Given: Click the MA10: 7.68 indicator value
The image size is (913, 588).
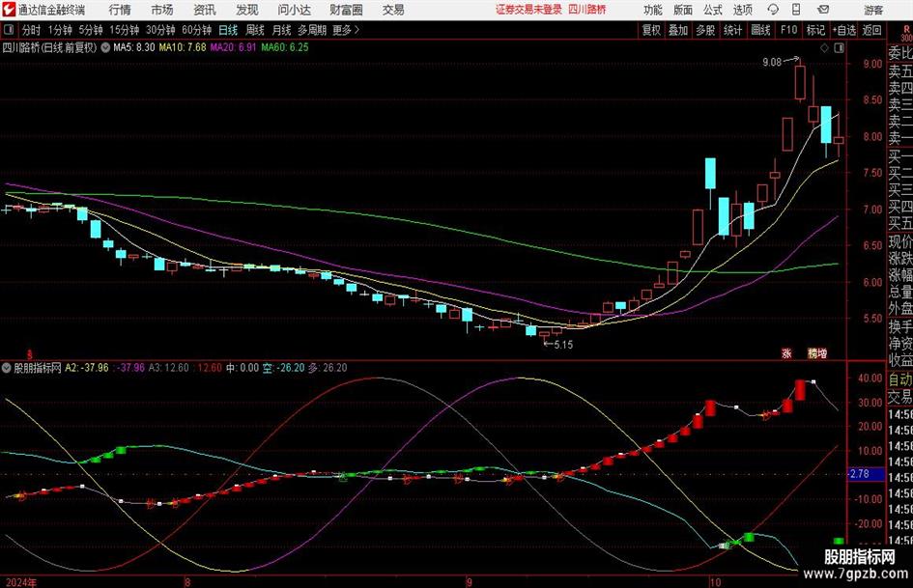Looking at the screenshot, I should [x=183, y=47].
